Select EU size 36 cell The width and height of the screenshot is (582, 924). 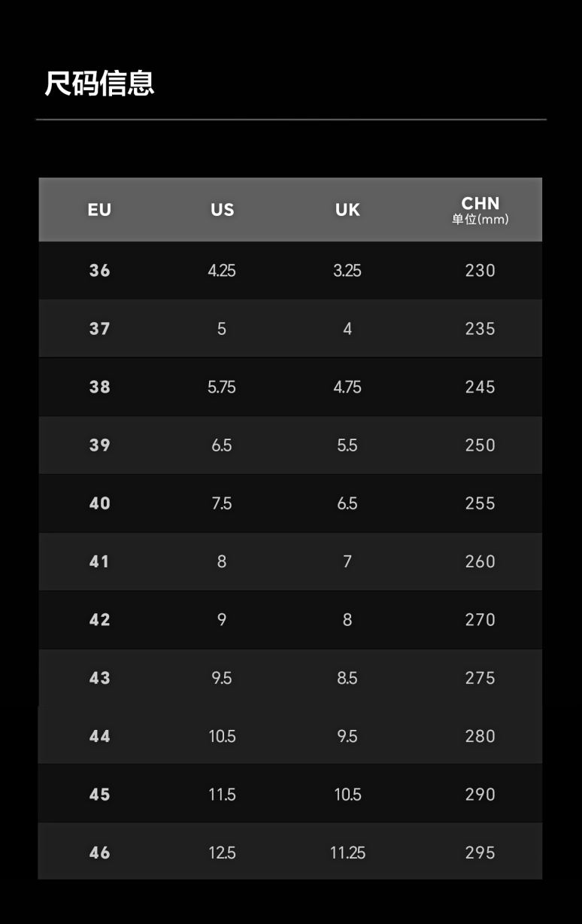click(x=99, y=271)
